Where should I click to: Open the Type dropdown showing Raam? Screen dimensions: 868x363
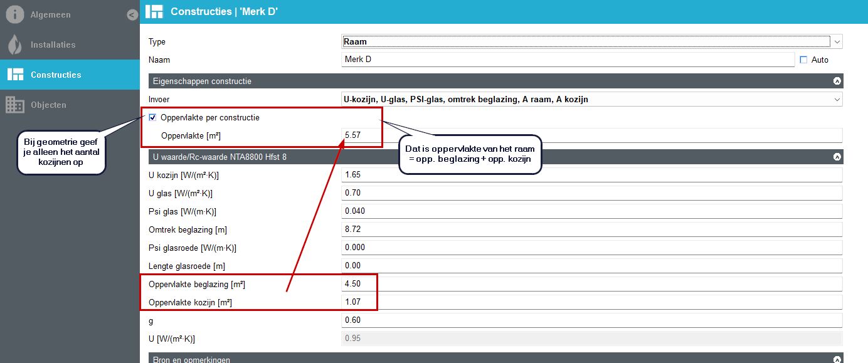[591, 42]
